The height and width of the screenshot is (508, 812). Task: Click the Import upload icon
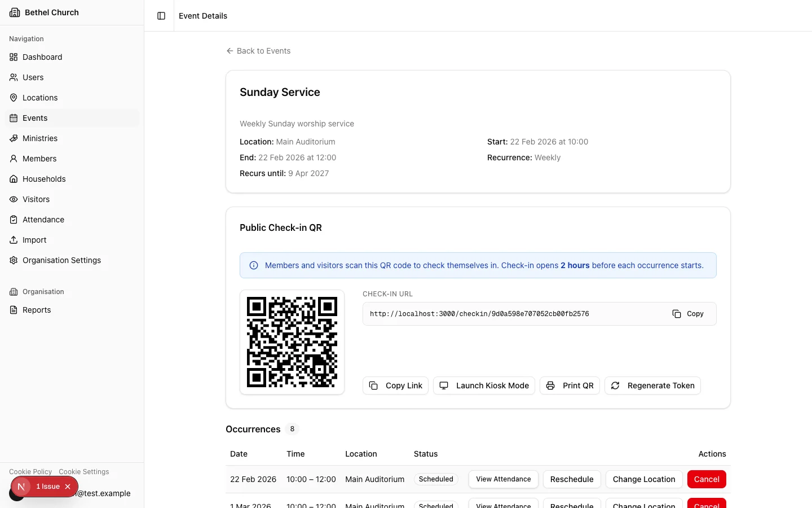[x=14, y=240]
